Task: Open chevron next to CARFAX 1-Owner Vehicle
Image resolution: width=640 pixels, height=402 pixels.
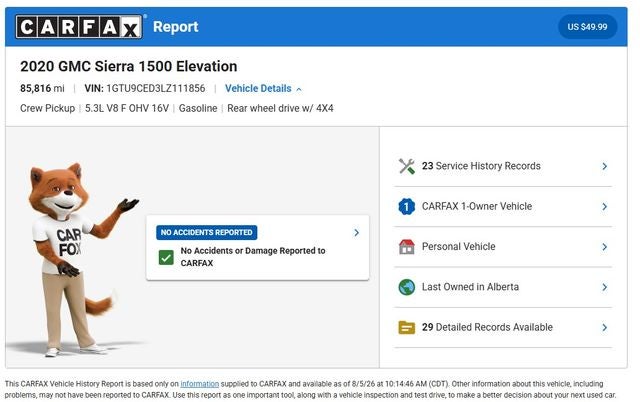Action: pyautogui.click(x=604, y=207)
